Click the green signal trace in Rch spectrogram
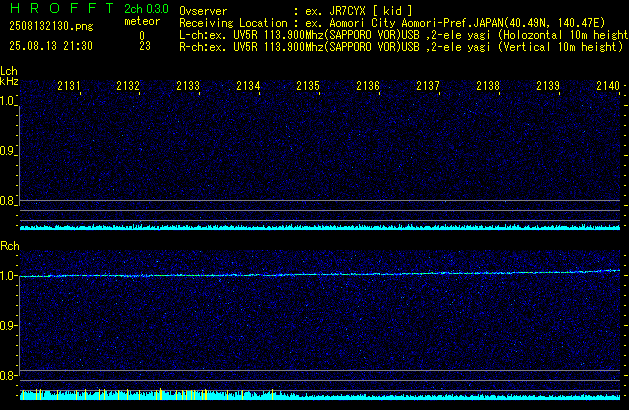 tap(320, 274)
